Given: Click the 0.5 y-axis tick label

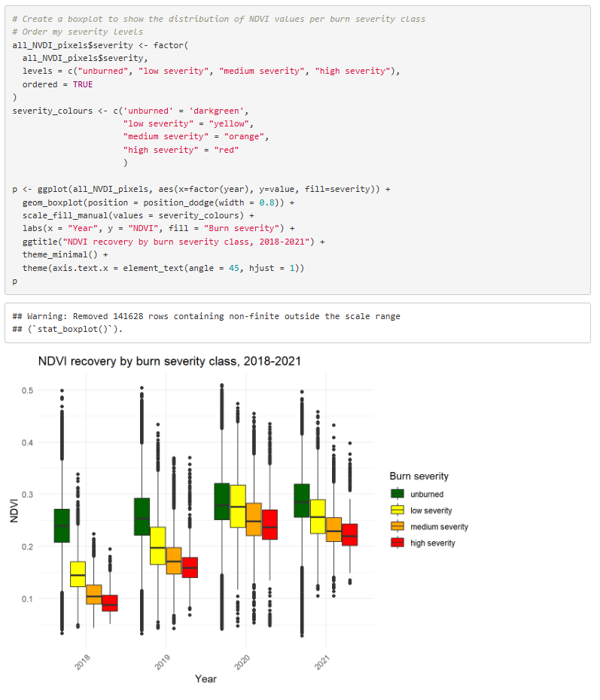Looking at the screenshot, I should tap(27, 390).
